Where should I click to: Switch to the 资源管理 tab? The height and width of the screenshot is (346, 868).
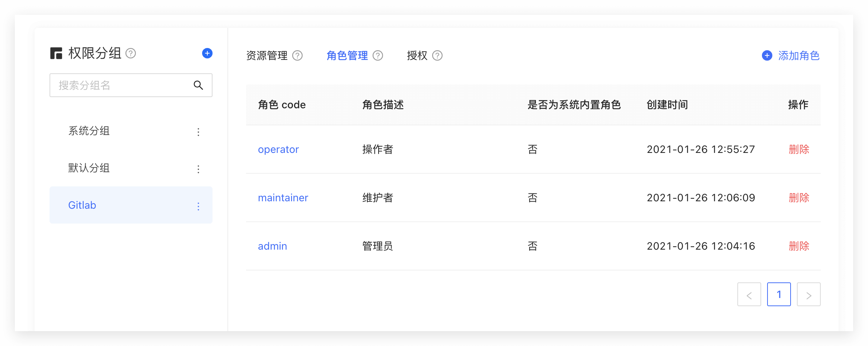coord(267,56)
